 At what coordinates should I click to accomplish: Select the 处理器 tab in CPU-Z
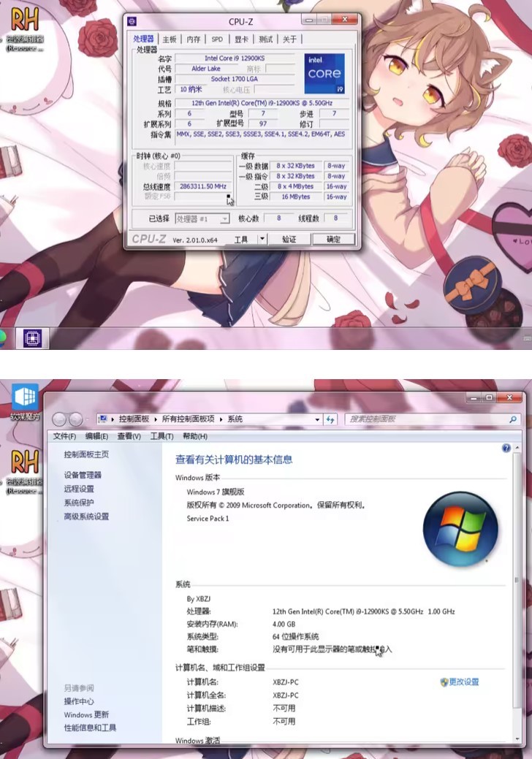coord(144,39)
